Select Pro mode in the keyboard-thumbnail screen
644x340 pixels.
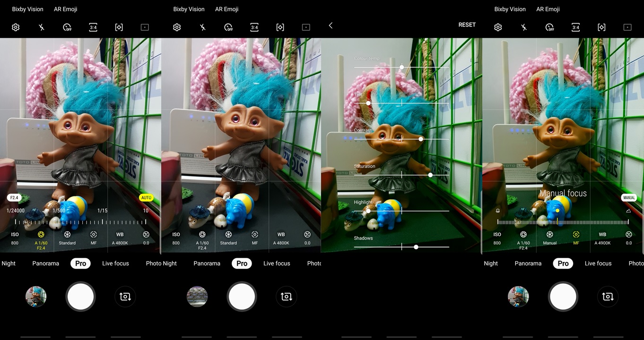coord(242,263)
